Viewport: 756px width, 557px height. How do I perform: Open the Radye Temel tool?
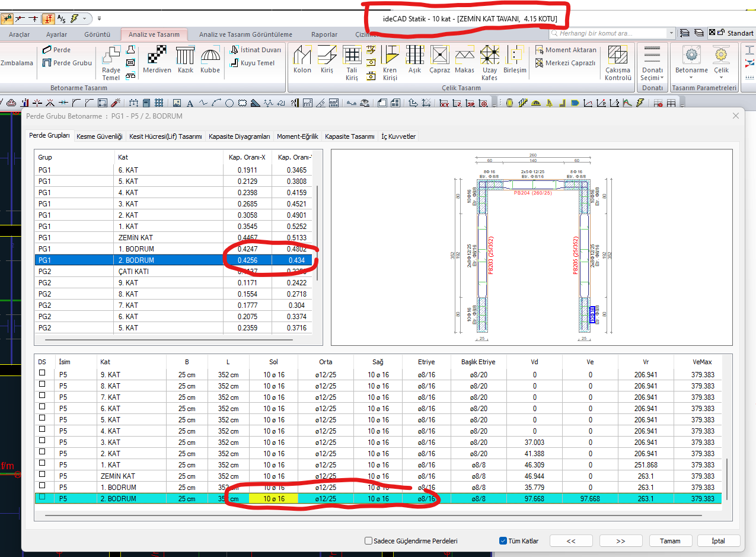(x=111, y=62)
